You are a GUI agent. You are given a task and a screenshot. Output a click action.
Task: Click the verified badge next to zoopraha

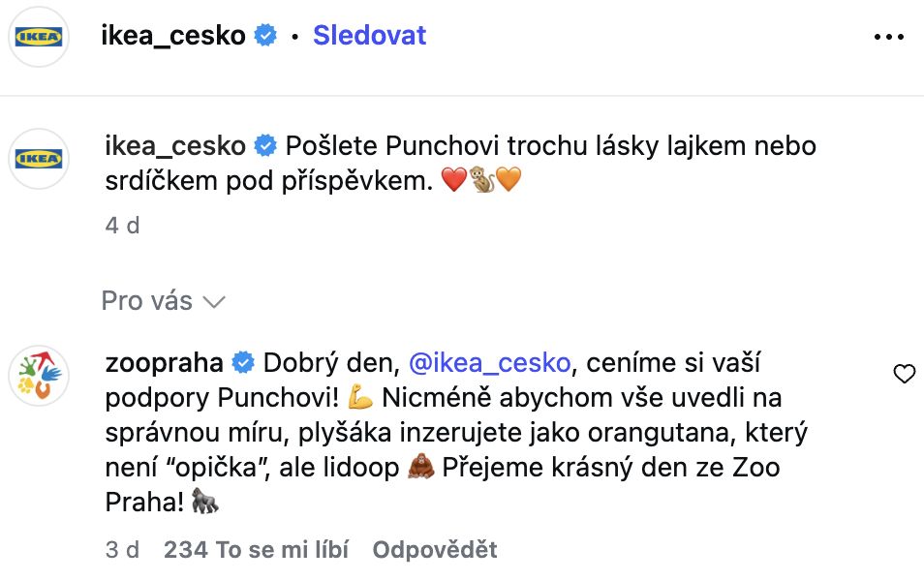244,363
